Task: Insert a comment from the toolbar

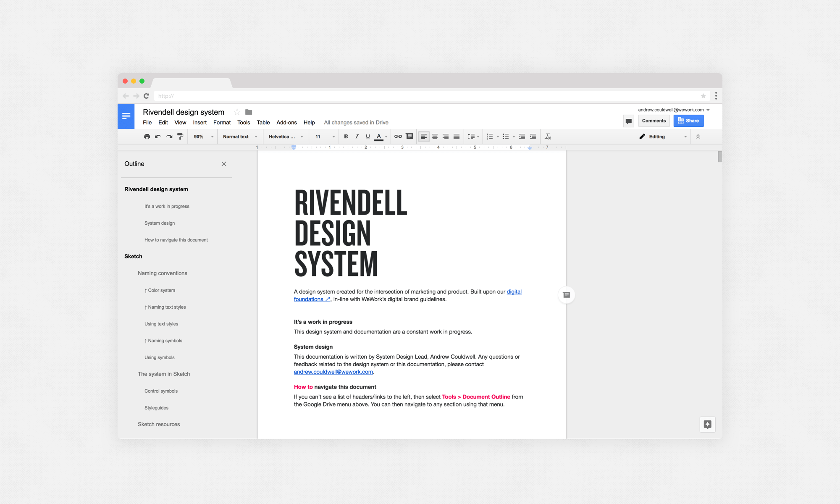Action: 409,136
